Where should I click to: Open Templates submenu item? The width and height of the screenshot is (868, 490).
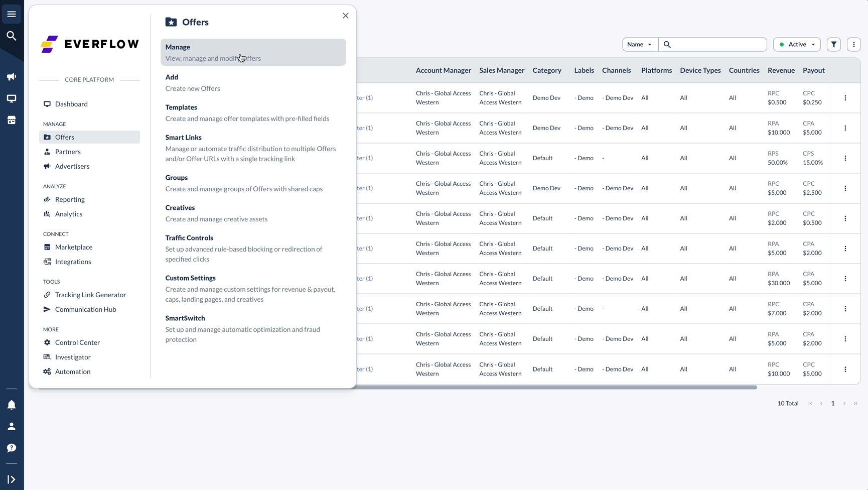click(x=253, y=112)
